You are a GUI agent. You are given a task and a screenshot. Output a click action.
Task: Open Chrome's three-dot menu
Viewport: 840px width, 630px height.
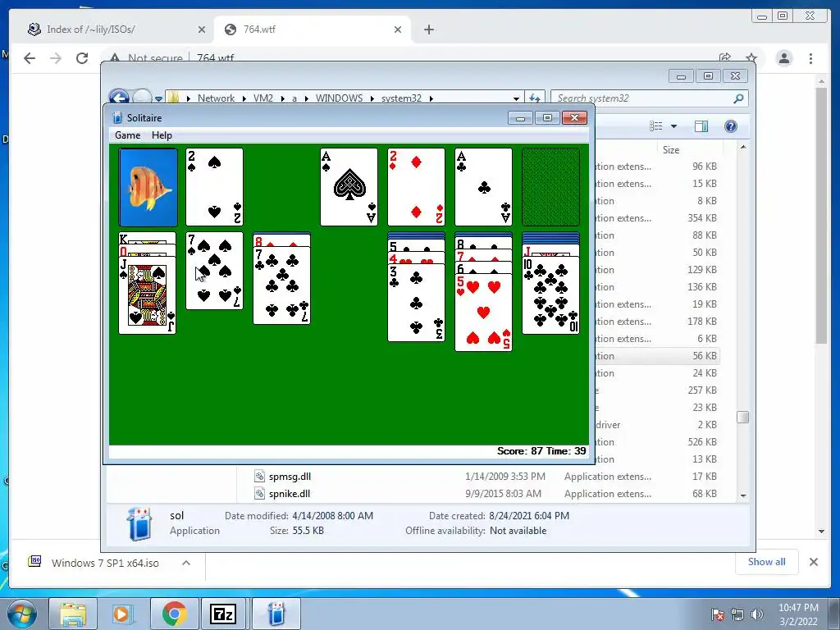tap(811, 58)
